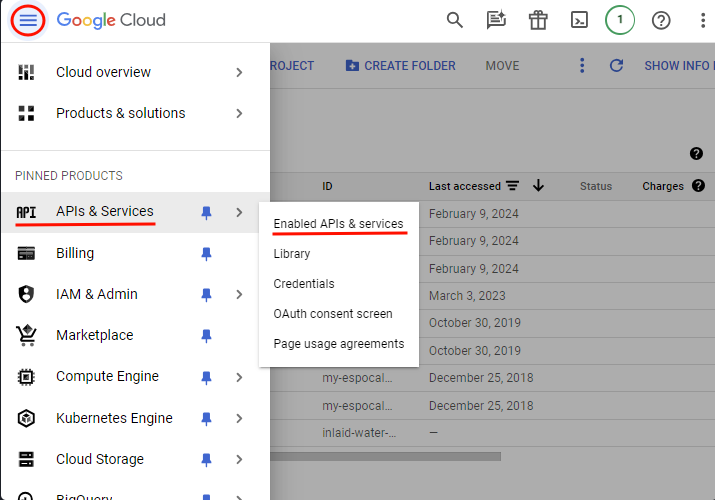Click the CREATE FOLDER button

(x=400, y=66)
